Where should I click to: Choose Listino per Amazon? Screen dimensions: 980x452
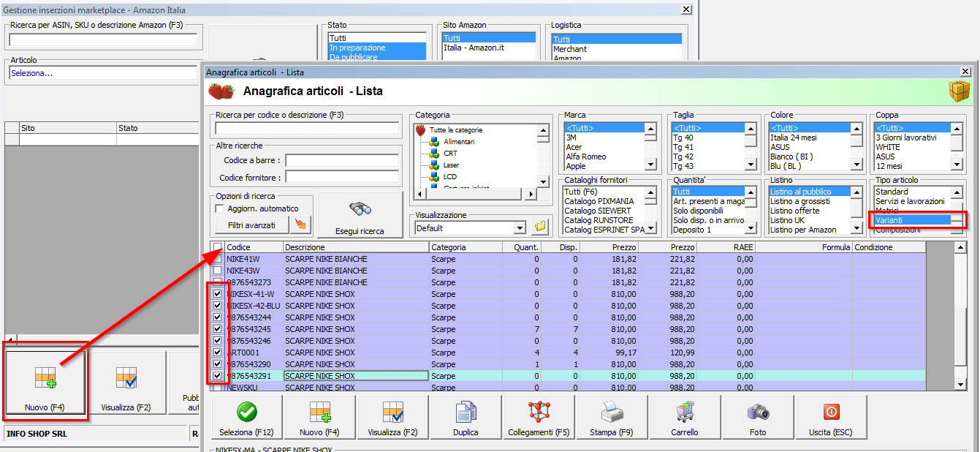point(810,230)
